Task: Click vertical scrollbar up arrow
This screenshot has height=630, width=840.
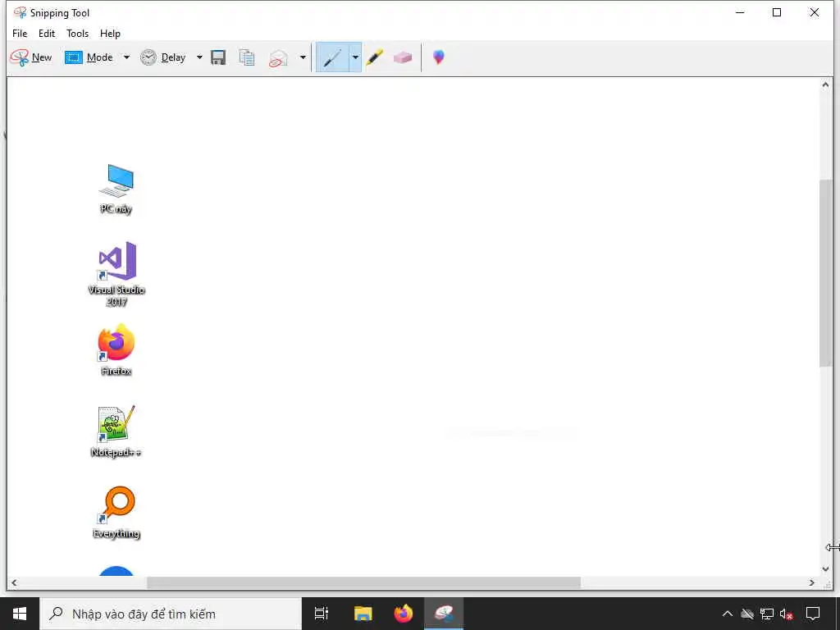Action: point(825,84)
